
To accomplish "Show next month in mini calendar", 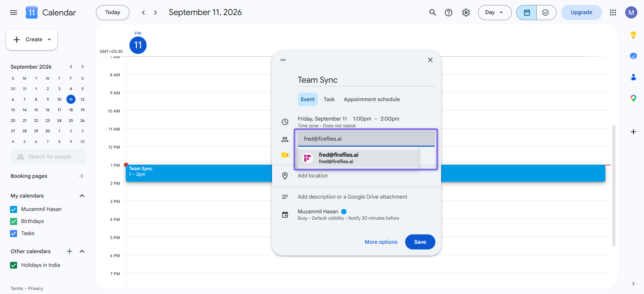I will pos(83,67).
